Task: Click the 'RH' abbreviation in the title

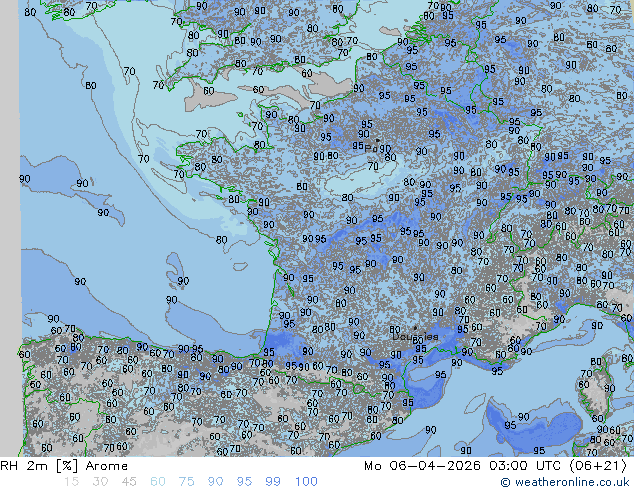Action: pos(12,466)
